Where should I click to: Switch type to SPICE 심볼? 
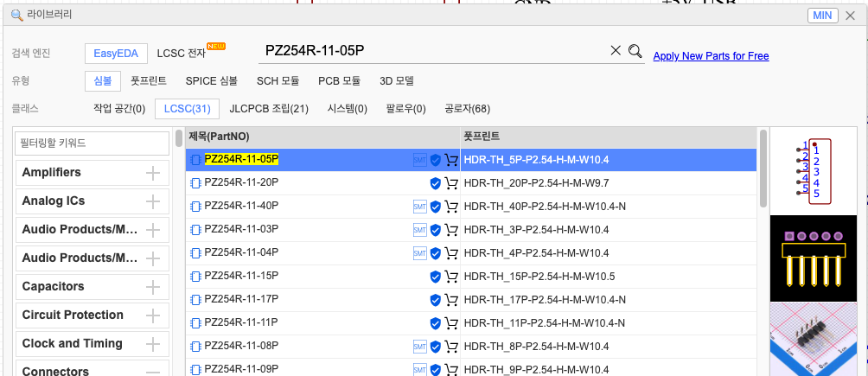(212, 81)
